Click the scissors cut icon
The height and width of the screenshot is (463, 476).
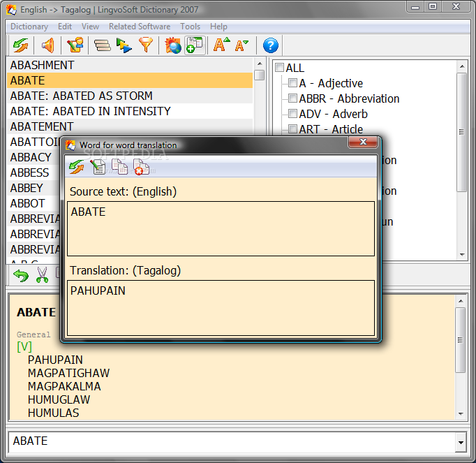42,275
